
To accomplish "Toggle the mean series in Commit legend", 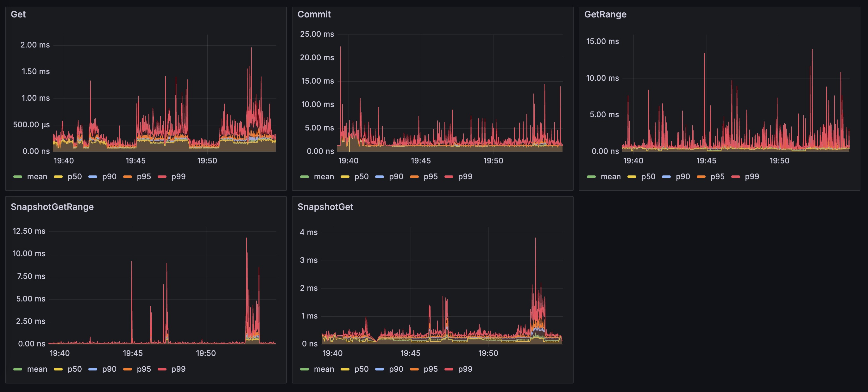I will pyautogui.click(x=324, y=177).
